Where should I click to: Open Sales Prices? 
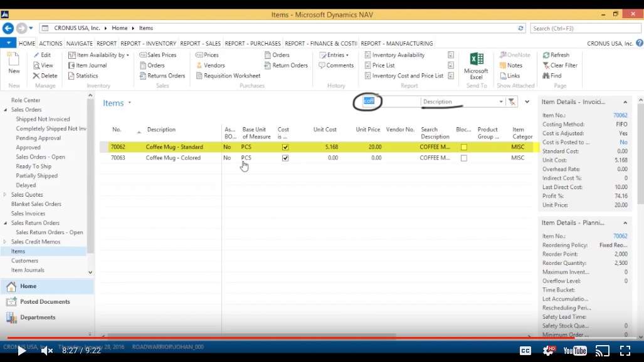(x=158, y=54)
